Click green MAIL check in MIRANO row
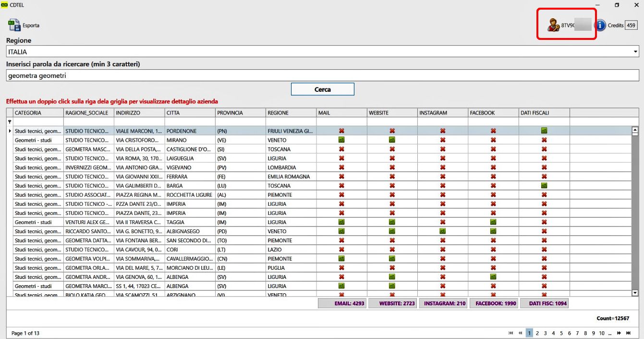This screenshot has width=644, height=339. pyautogui.click(x=341, y=140)
